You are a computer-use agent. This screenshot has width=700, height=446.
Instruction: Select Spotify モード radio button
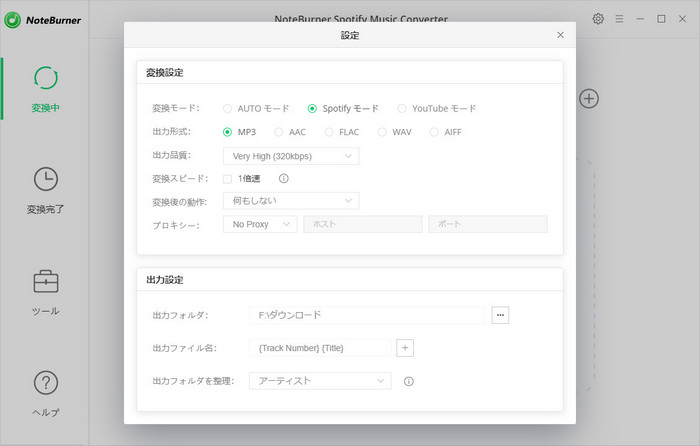[312, 108]
